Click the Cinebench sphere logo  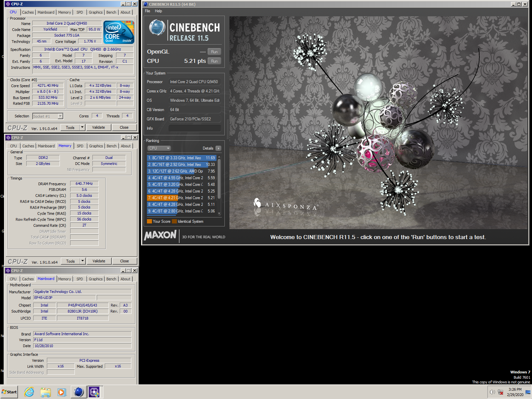click(157, 28)
